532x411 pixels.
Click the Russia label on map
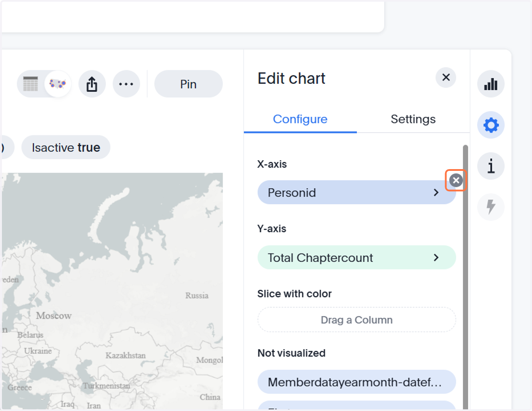[197, 295]
